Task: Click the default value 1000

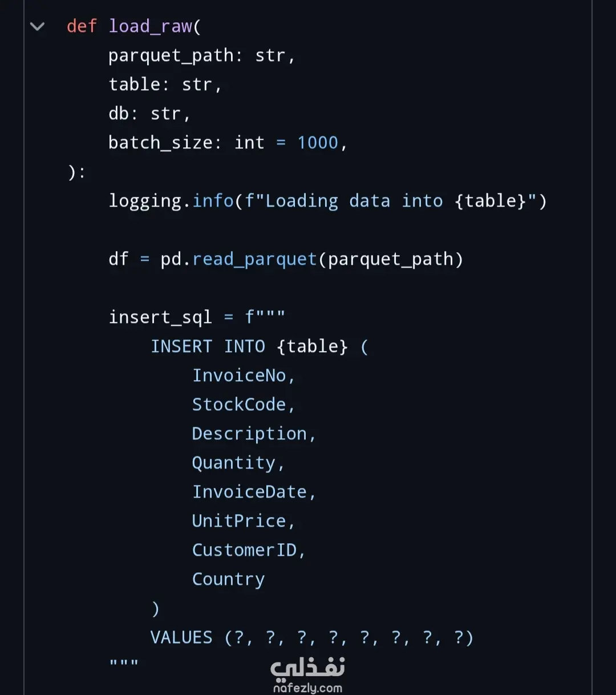Action: (318, 143)
